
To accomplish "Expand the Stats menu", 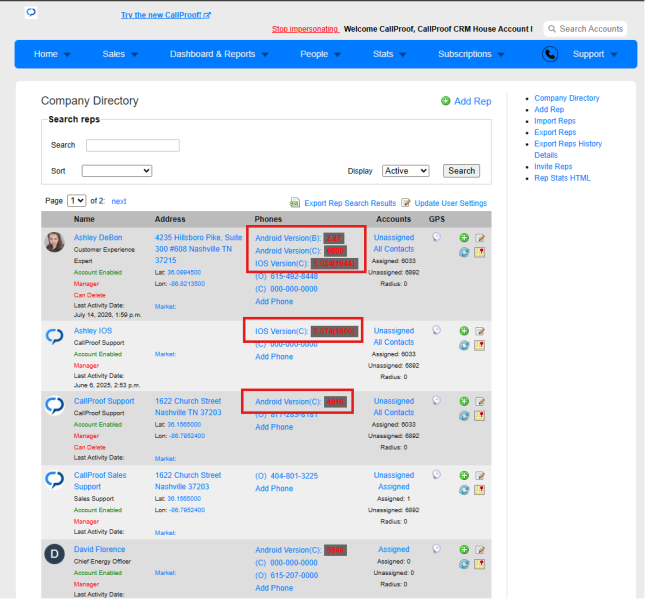I will point(389,54).
